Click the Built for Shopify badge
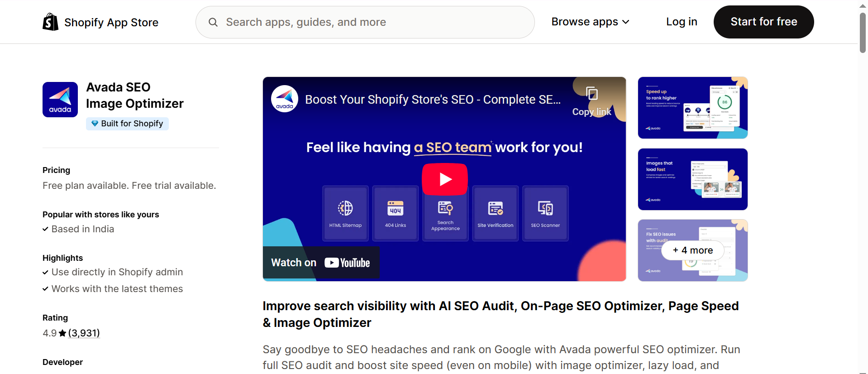The width and height of the screenshot is (868, 374). [x=127, y=123]
